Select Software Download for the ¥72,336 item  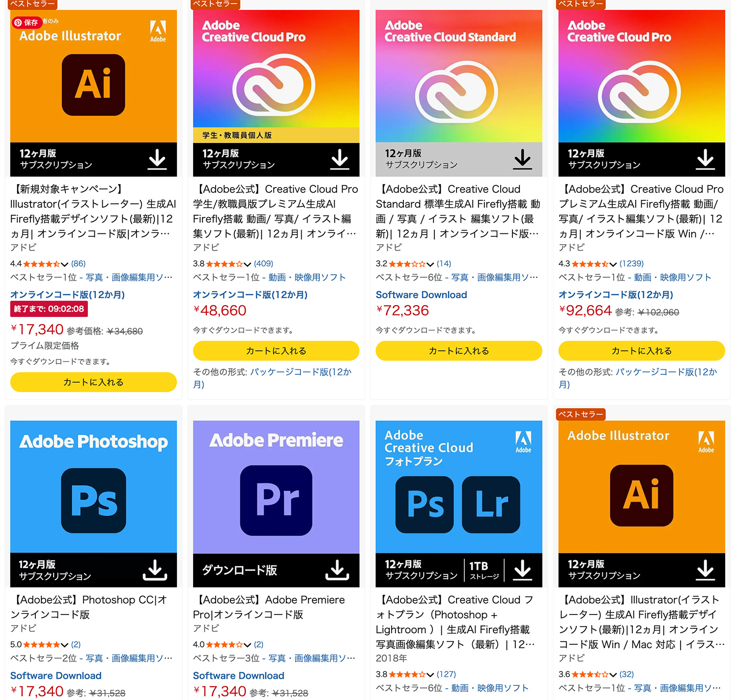[421, 295]
